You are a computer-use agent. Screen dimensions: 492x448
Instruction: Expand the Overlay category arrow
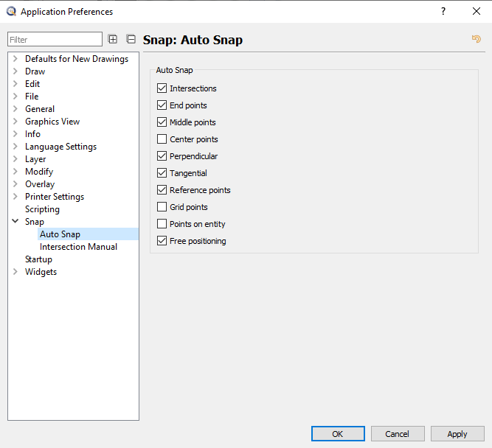tap(15, 184)
